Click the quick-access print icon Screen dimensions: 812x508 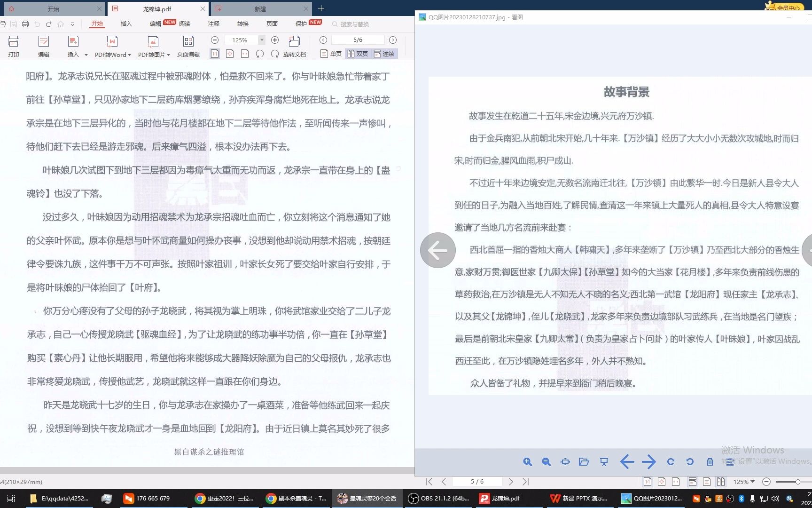coord(25,24)
